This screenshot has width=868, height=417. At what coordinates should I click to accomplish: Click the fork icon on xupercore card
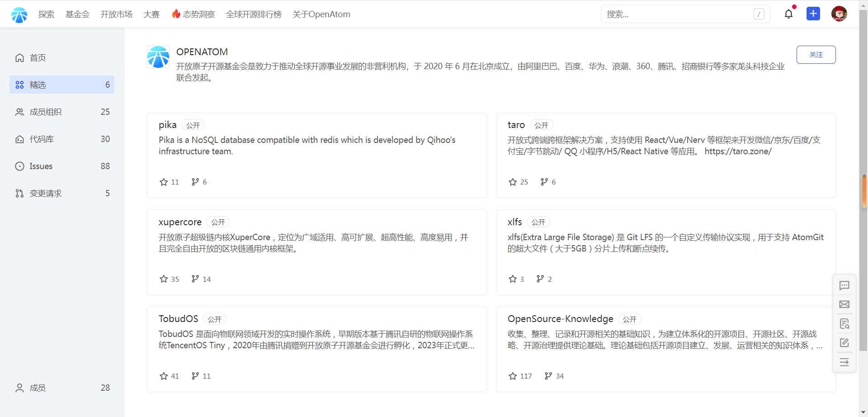(195, 279)
